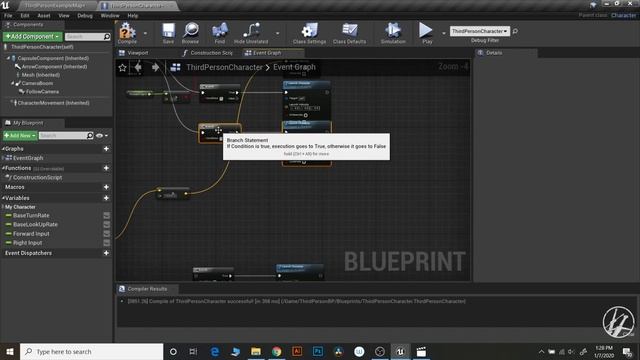640x360 pixels.
Task: Select the EventGraph entry under Graphs
Action: click(28, 158)
